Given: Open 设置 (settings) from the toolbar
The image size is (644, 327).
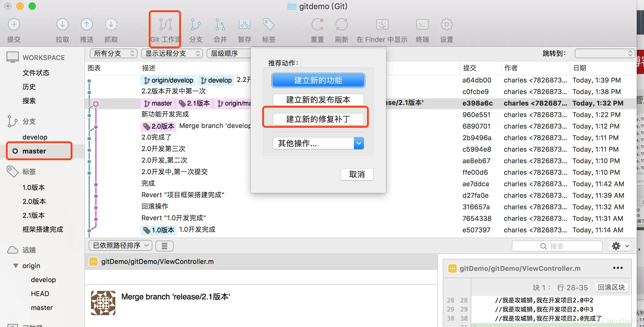Looking at the screenshot, I should (446, 29).
